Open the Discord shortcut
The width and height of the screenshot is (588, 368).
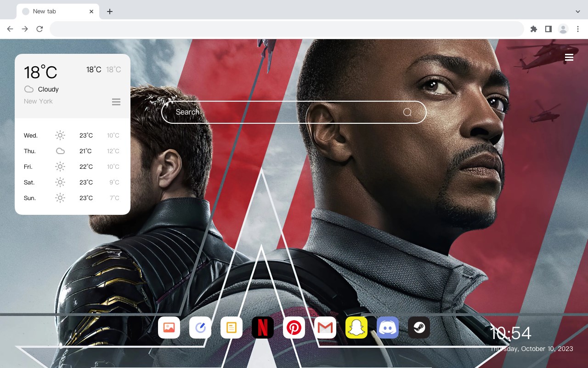tap(388, 328)
